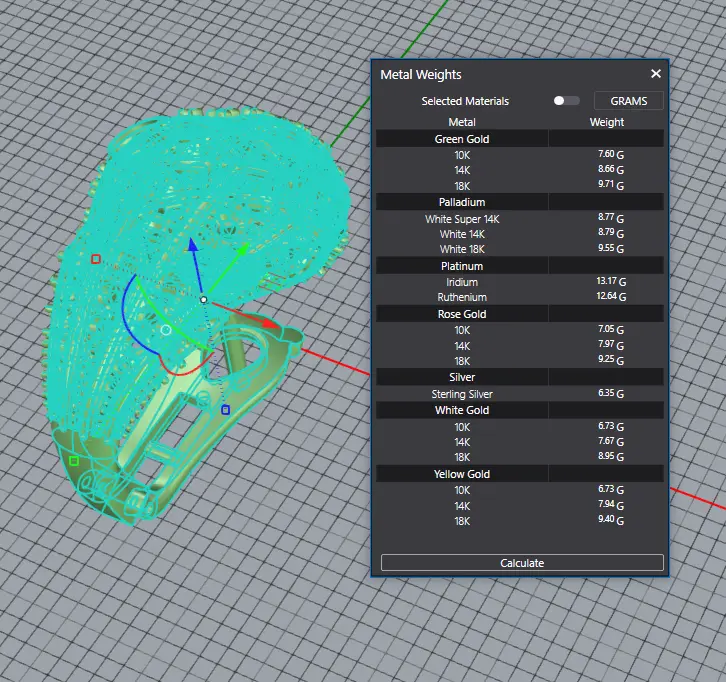Select the Sterling Silver row
Image resolution: width=726 pixels, height=682 pixels.
[462, 394]
